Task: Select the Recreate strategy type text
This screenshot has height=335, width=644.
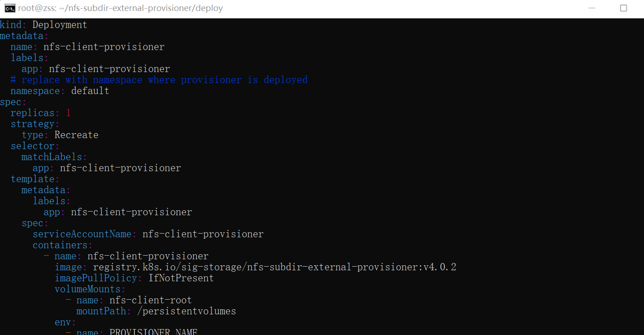Action: [76, 135]
